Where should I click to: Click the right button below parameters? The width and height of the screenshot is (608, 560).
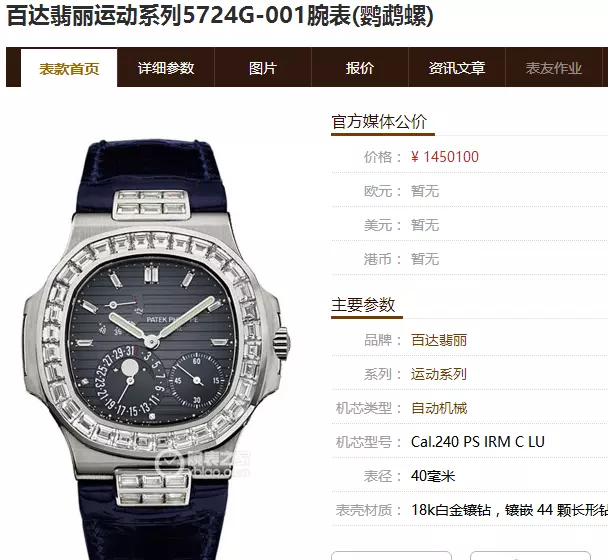530,555
